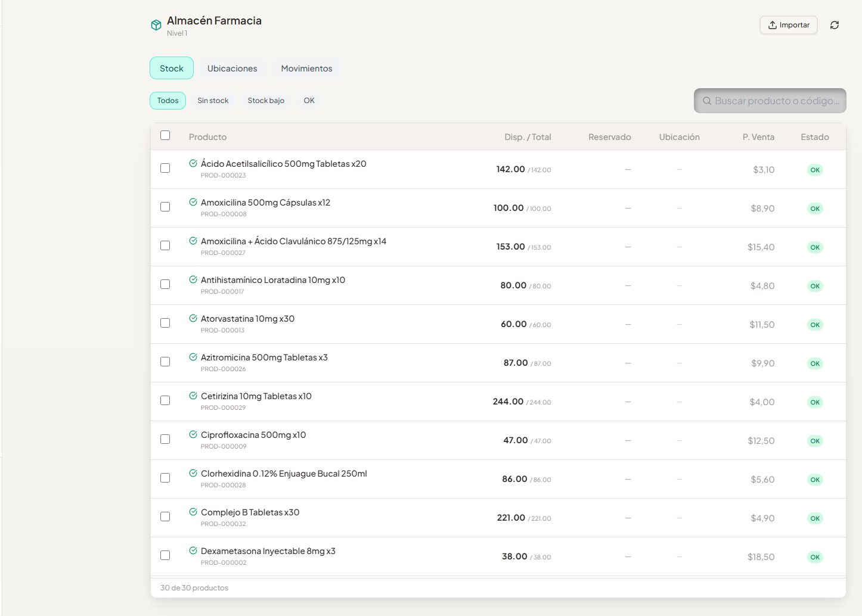Tick the select-all checkbox in the table header
The height and width of the screenshot is (616, 862).
tap(165, 135)
